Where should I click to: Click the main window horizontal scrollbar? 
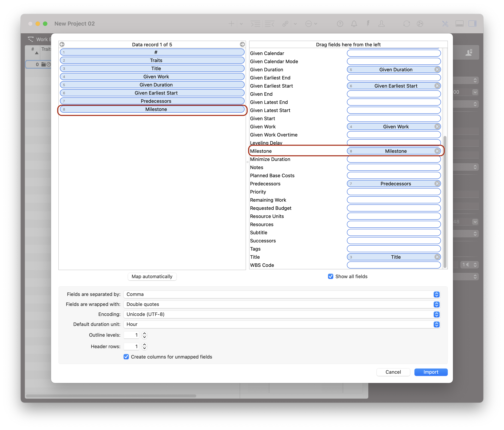(111, 396)
